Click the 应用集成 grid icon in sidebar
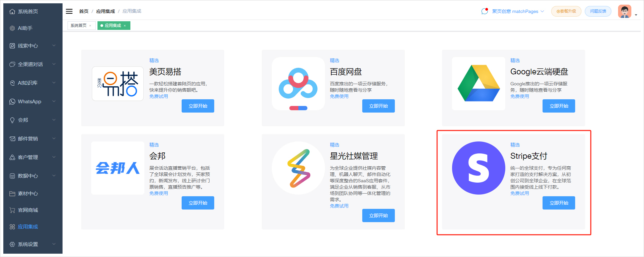644x257 pixels. 12,227
